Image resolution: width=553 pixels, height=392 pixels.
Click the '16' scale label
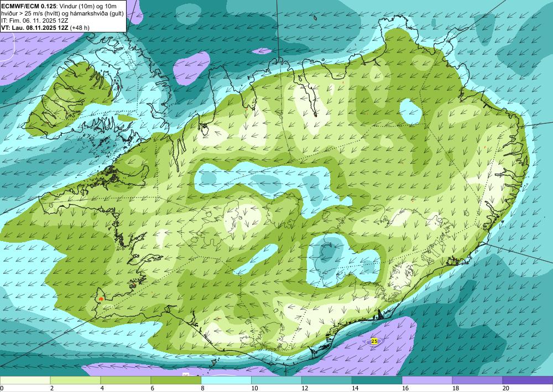point(405,389)
